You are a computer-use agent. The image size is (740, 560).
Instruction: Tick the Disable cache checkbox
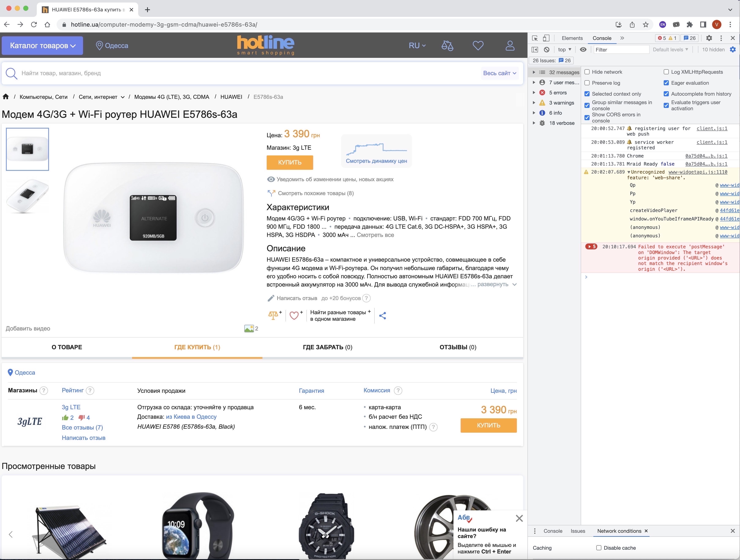[599, 548]
